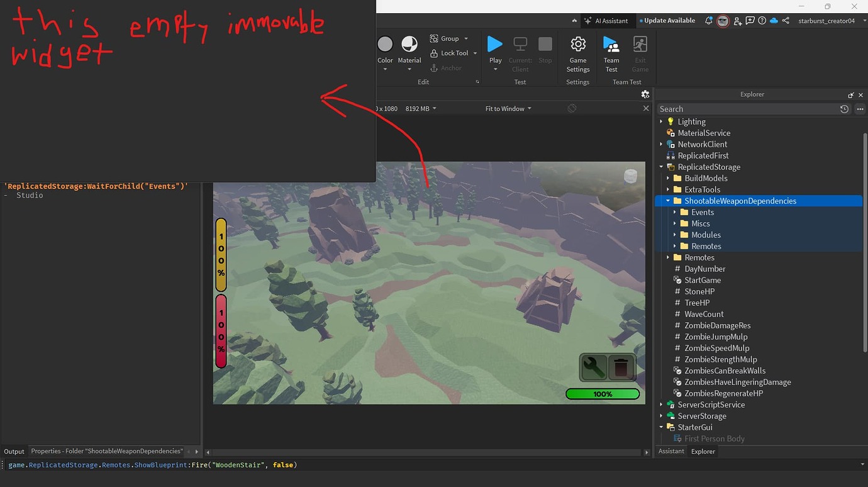The width and height of the screenshot is (868, 487).
Task: Click the Group tool icon
Action: [x=433, y=38]
